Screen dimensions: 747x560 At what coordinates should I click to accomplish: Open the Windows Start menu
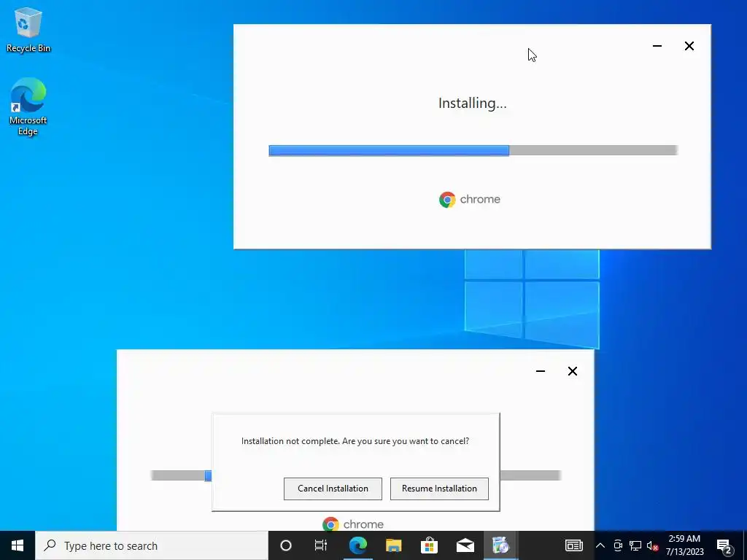tap(18, 545)
